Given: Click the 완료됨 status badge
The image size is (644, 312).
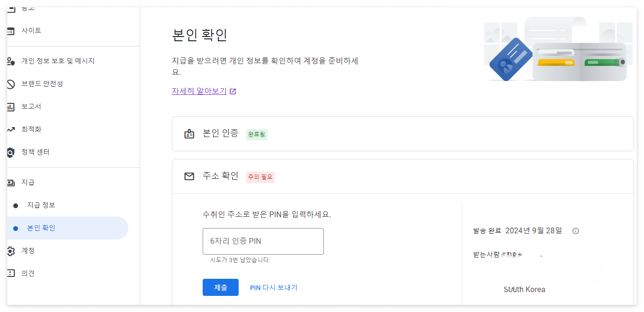Looking at the screenshot, I should point(257,135).
